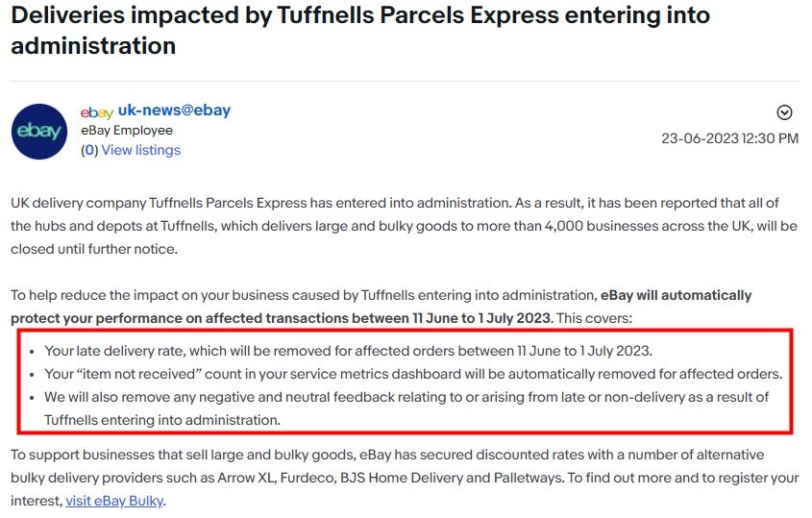This screenshot has width=812, height=518.
Task: Click the eBay Employee label
Action: click(127, 131)
